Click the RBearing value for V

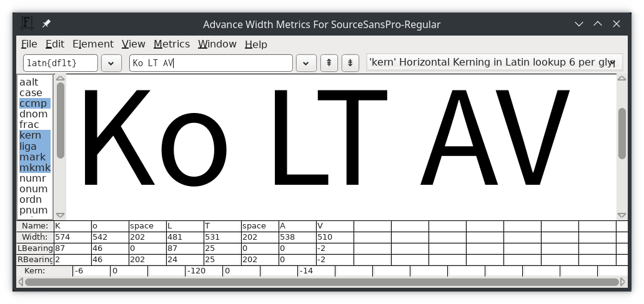pos(335,260)
